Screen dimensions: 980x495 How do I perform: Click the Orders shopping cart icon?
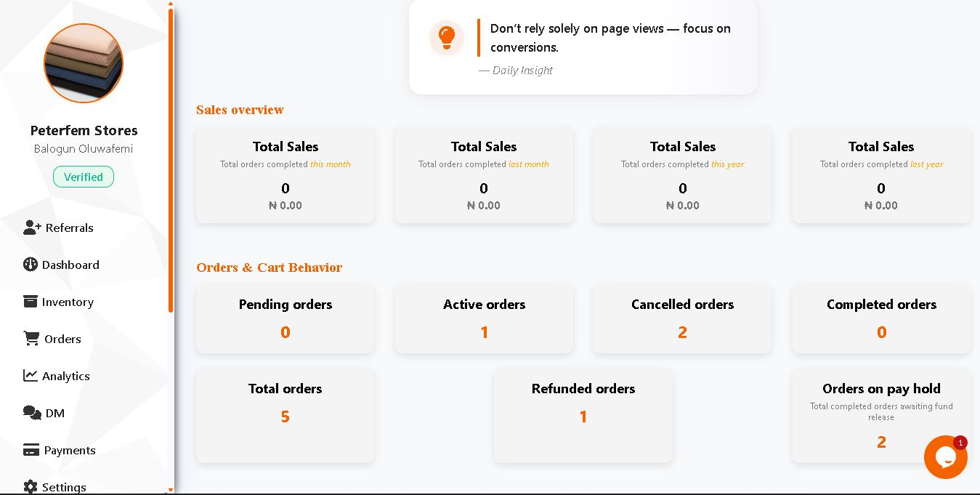click(x=31, y=339)
